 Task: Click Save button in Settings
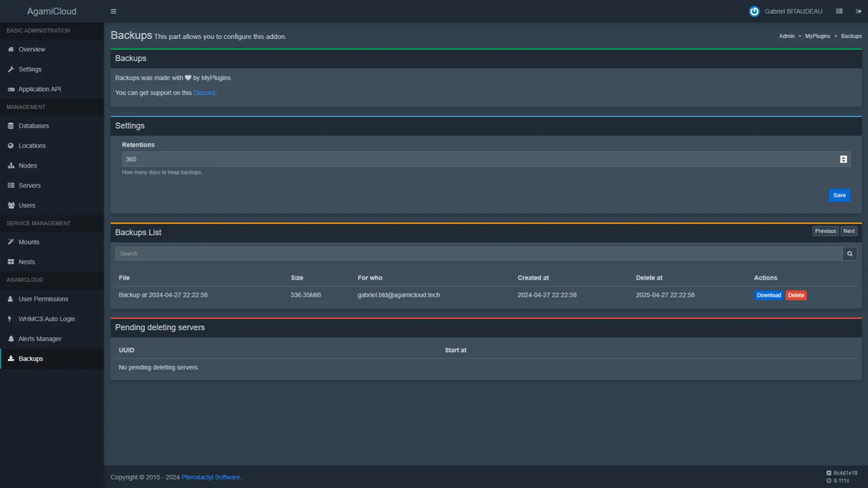(x=839, y=195)
